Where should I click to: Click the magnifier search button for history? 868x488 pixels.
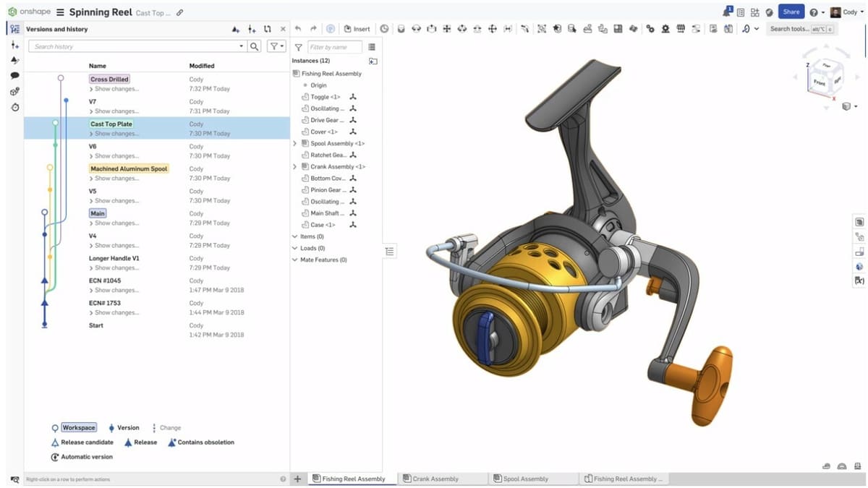254,46
